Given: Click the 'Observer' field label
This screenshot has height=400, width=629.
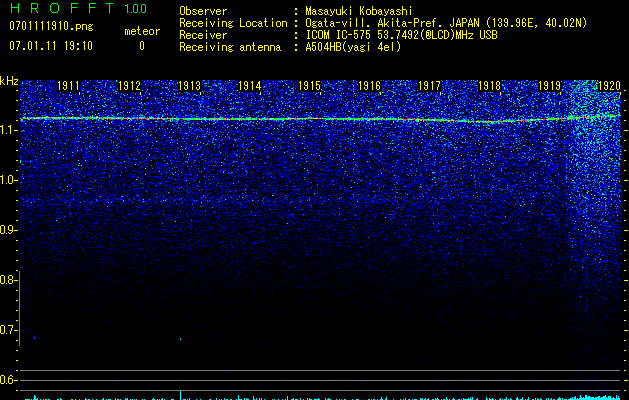Looking at the screenshot, I should (x=203, y=11).
